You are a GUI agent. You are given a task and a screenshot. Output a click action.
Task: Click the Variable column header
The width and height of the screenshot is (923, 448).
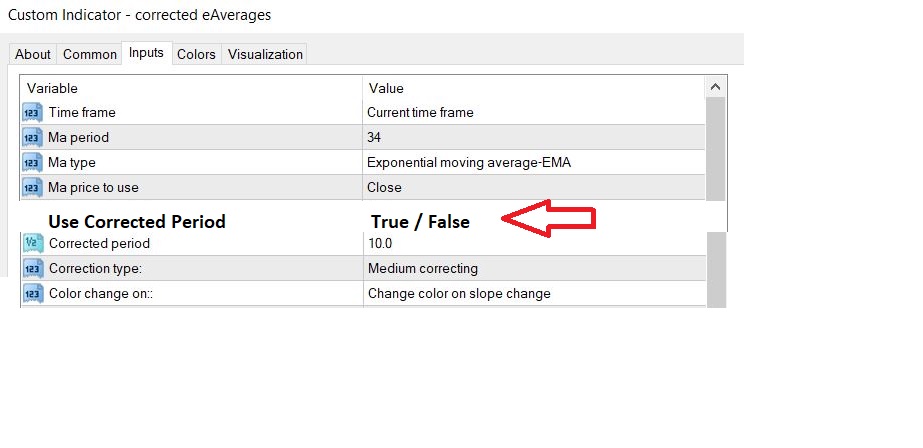[x=52, y=88]
